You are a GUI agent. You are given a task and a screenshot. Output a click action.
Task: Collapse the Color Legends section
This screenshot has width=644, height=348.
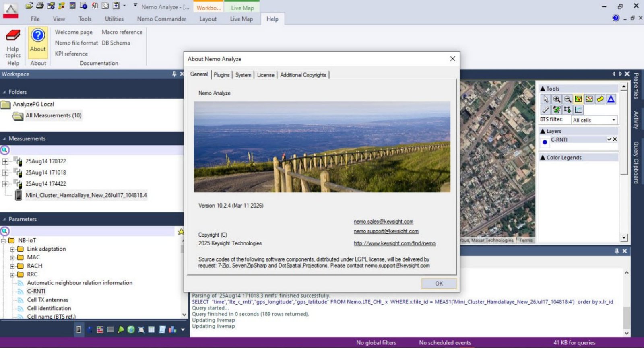coord(543,158)
